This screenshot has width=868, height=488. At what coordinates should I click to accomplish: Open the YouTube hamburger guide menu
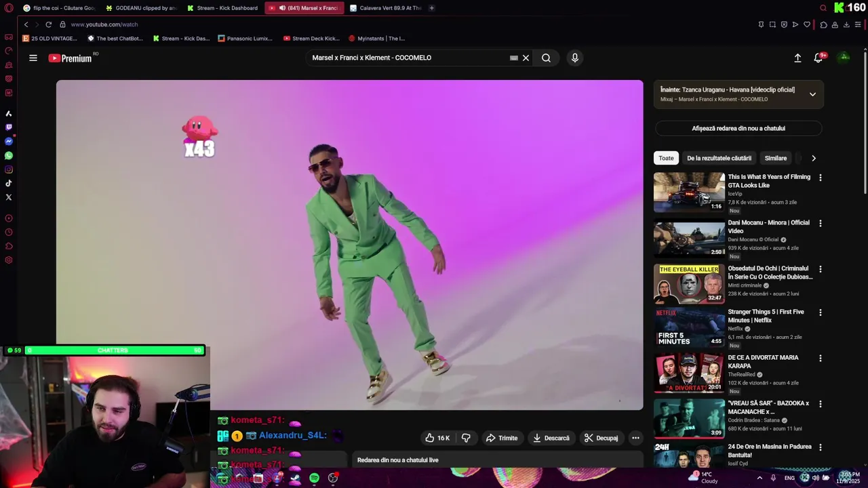point(33,58)
